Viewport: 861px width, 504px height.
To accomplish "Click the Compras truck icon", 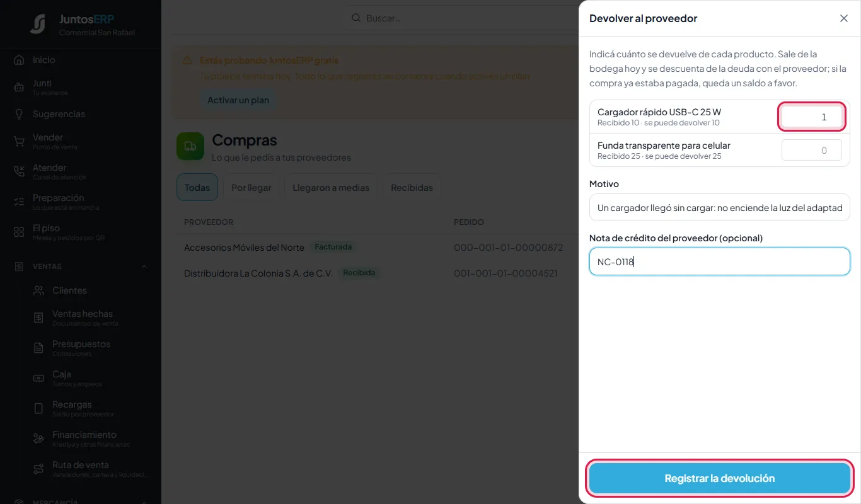I will 190,146.
